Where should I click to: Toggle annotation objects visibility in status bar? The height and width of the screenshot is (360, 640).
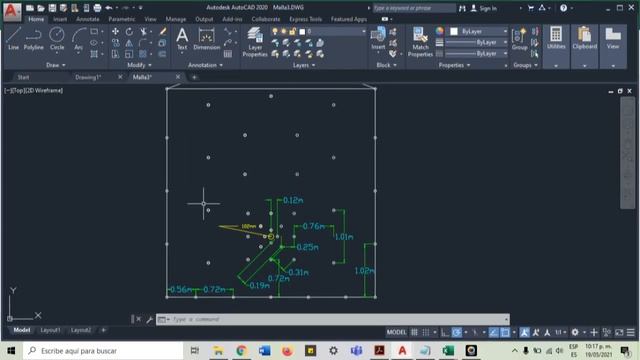524,332
